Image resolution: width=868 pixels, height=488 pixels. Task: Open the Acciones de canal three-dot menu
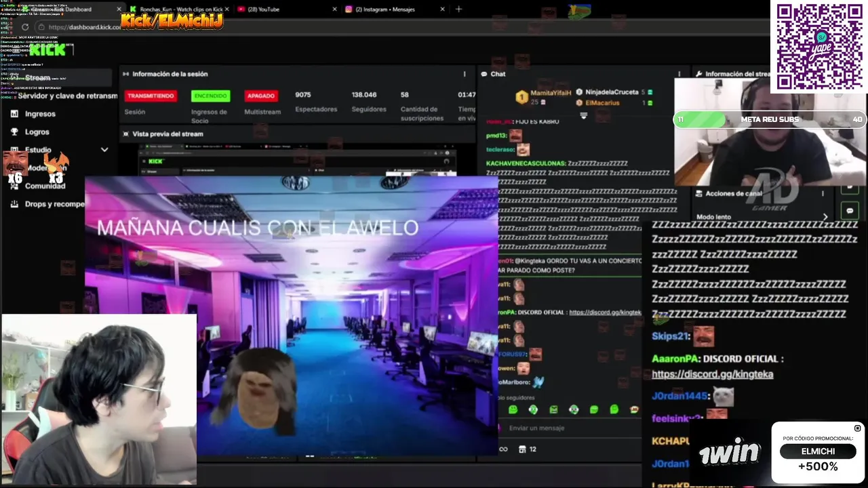click(823, 193)
